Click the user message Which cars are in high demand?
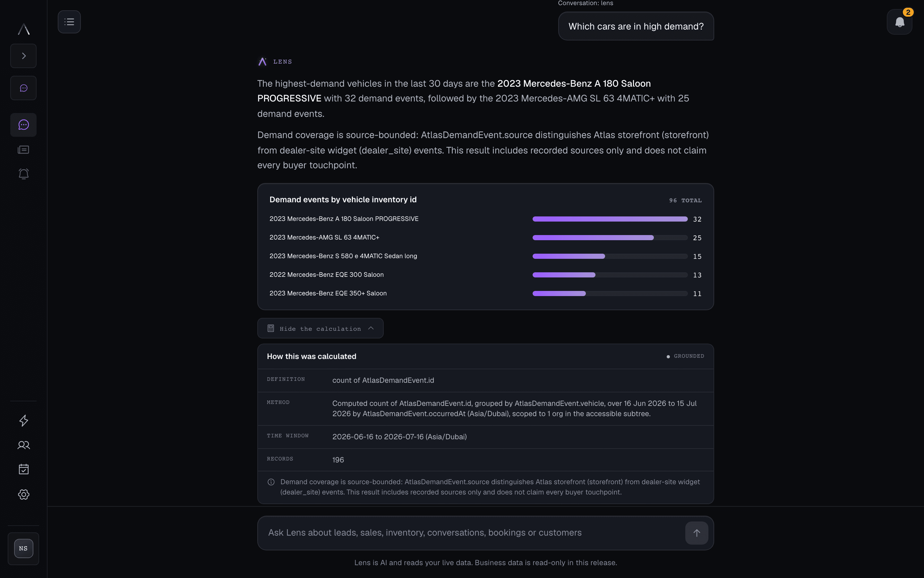Viewport: 924px width, 578px height. [636, 26]
